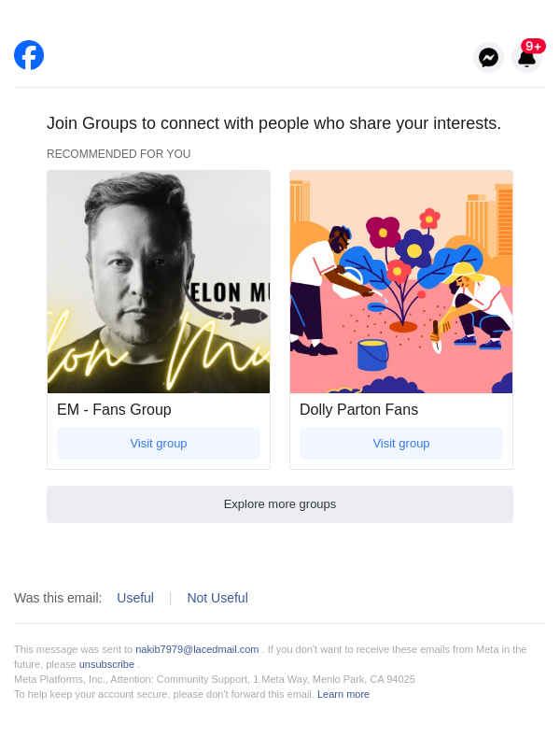
Task: Visit group for Dolly Parton Fans
Action: click(401, 443)
